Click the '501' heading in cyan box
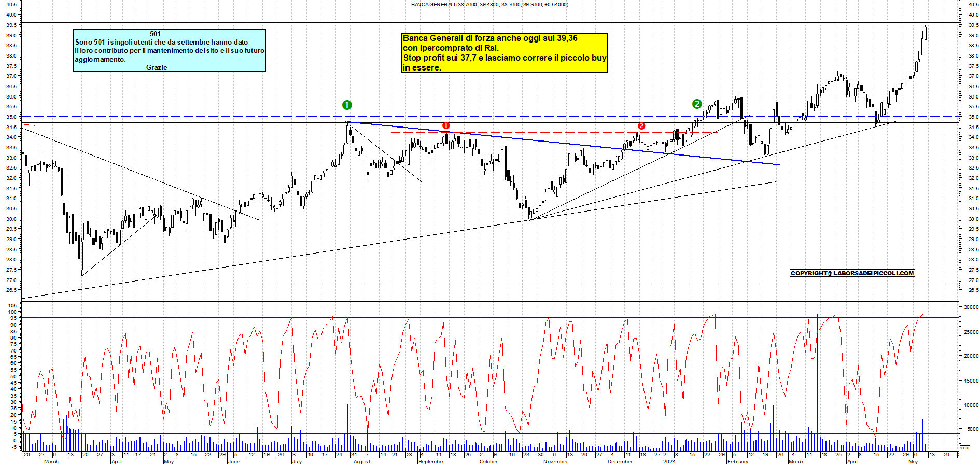 click(155, 34)
